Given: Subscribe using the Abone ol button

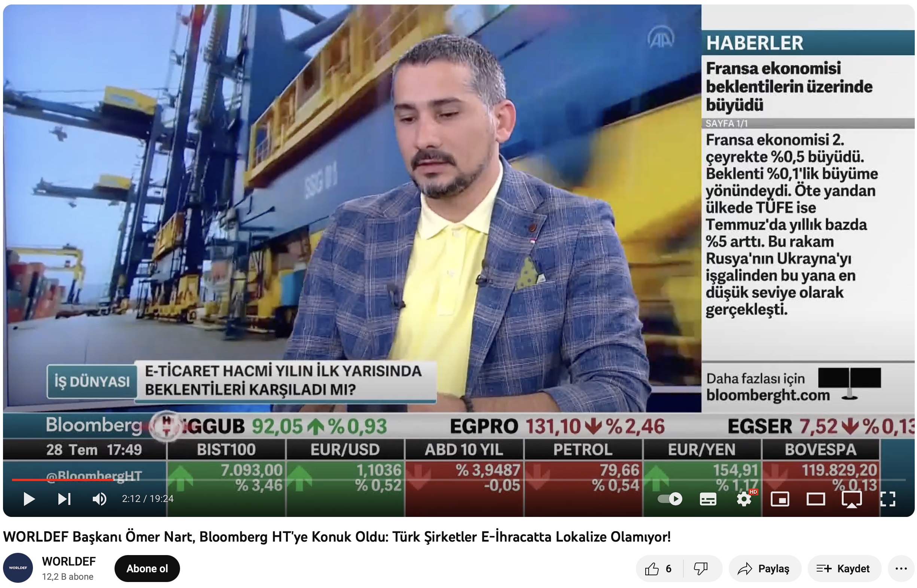Looking at the screenshot, I should pyautogui.click(x=147, y=569).
